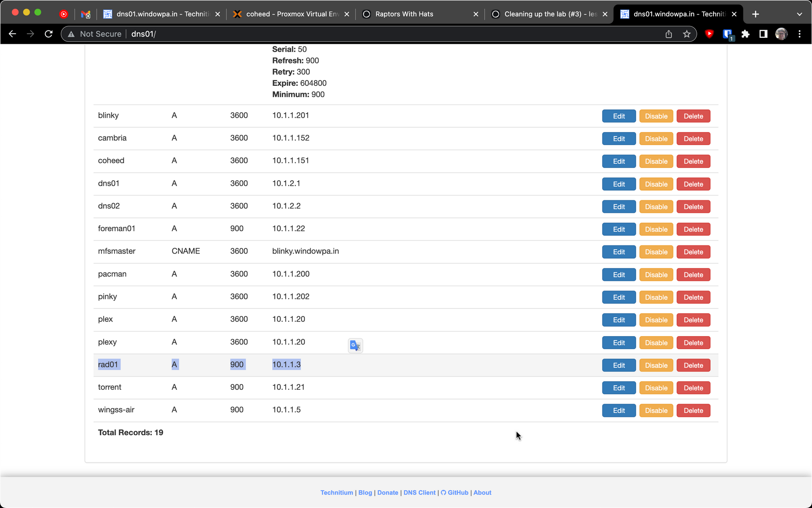The image size is (812, 508).
Task: Open the Chrome extensions puzzle icon
Action: click(745, 34)
